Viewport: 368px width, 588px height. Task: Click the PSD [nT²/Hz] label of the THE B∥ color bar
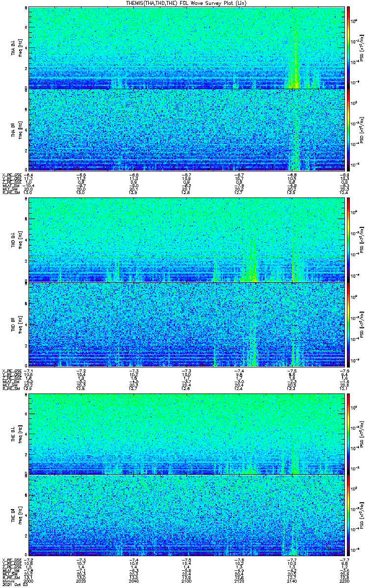(361, 516)
